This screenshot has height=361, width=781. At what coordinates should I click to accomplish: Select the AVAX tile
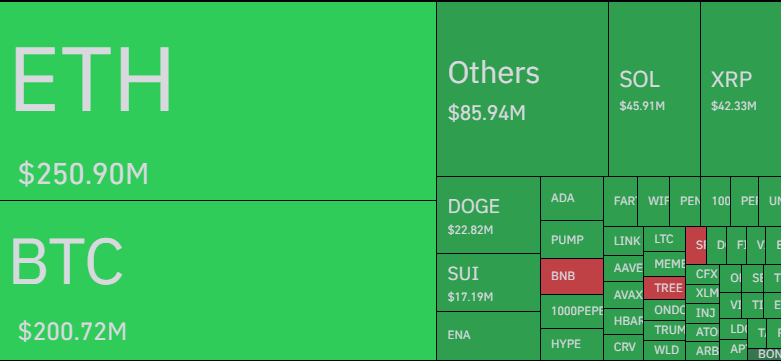coord(623,295)
